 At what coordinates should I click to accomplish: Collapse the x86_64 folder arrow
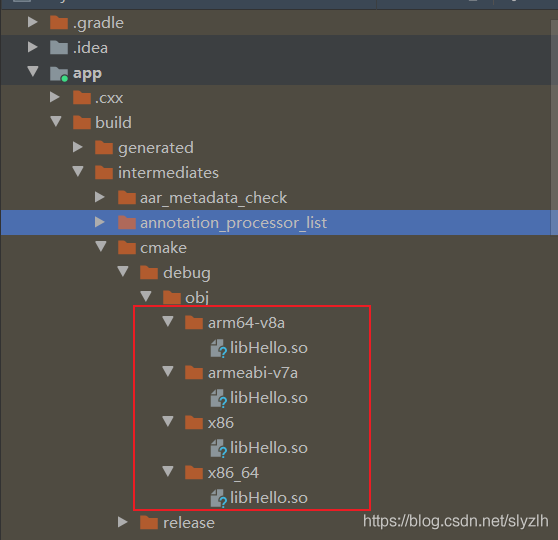168,472
